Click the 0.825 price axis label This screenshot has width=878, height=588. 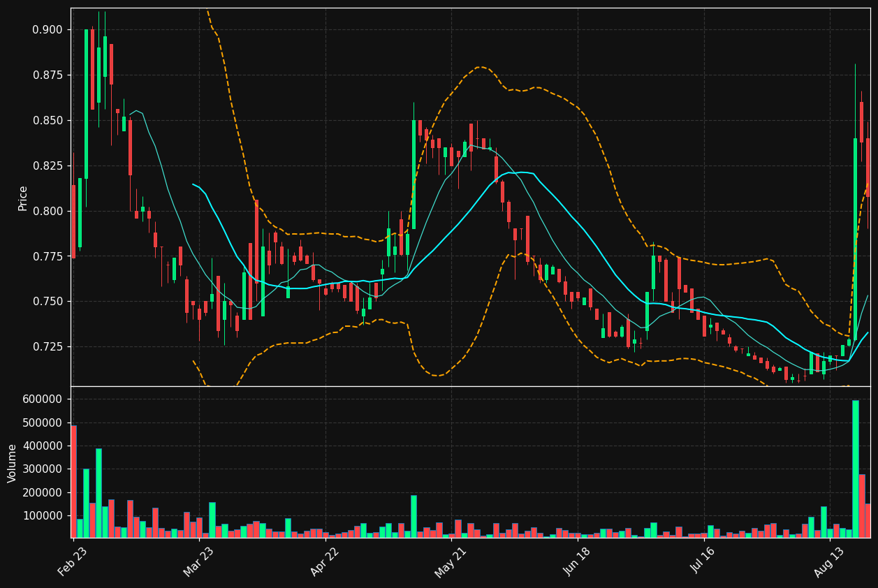[x=47, y=166]
